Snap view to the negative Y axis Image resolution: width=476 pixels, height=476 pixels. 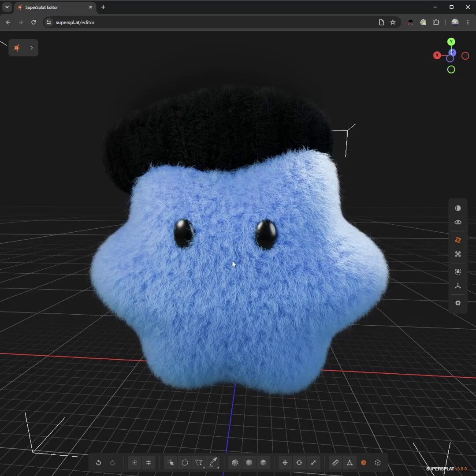[451, 70]
